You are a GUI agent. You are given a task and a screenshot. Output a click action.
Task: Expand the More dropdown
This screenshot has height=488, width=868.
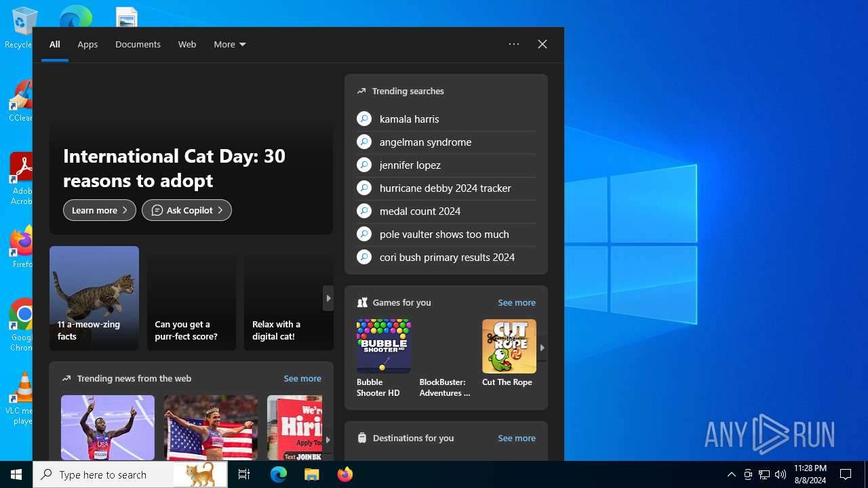[x=230, y=44]
